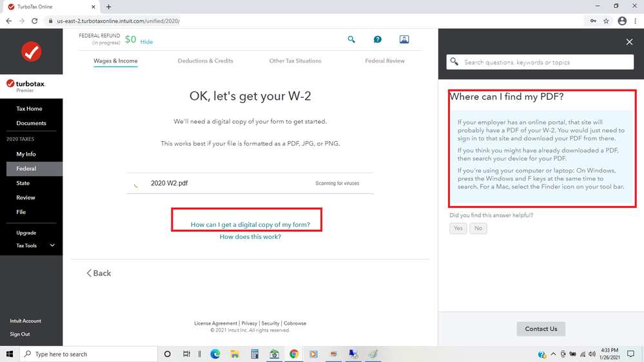Open the help question mark icon

378,39
